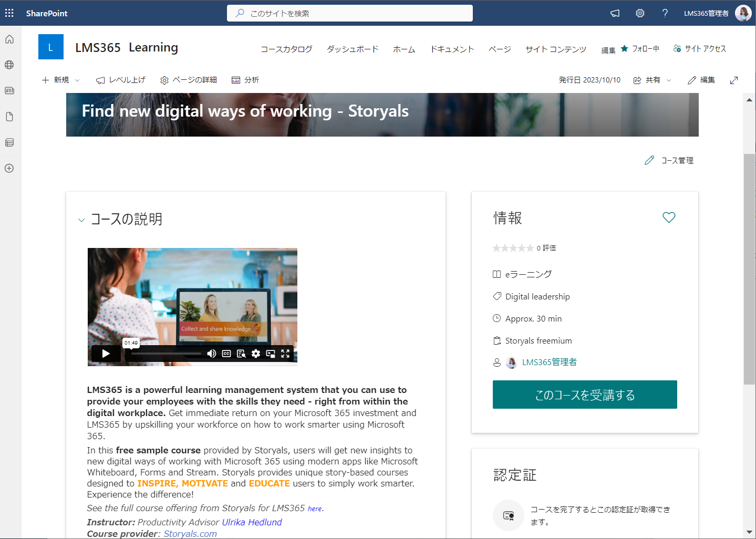Viewport: 756px width, 539px height.
Task: Open the 分析 analytics tool
Action: click(245, 79)
